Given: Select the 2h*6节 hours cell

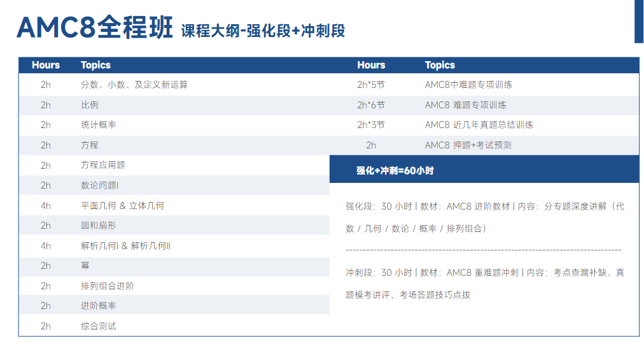Looking at the screenshot, I should (x=371, y=105).
